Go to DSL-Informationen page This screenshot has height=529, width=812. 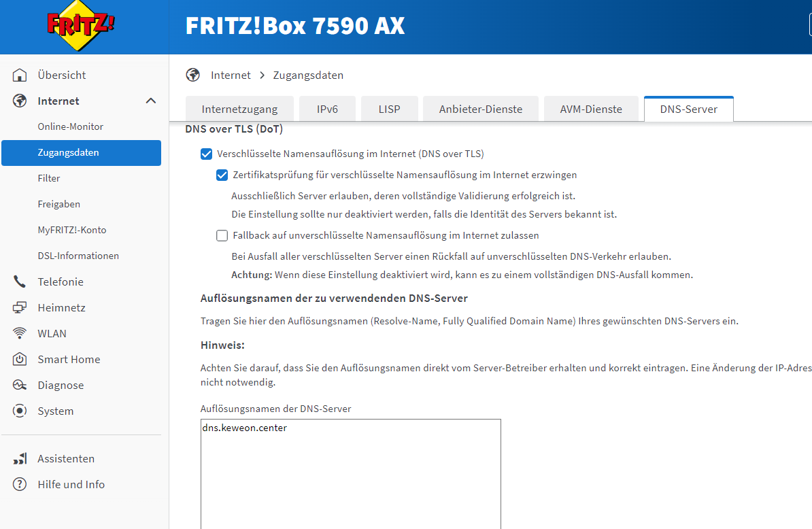click(x=78, y=256)
